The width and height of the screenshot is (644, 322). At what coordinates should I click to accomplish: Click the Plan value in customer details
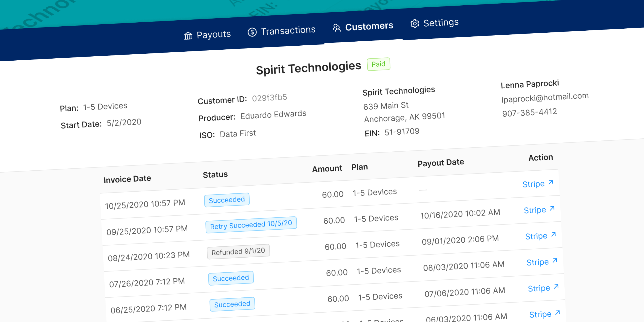105,106
